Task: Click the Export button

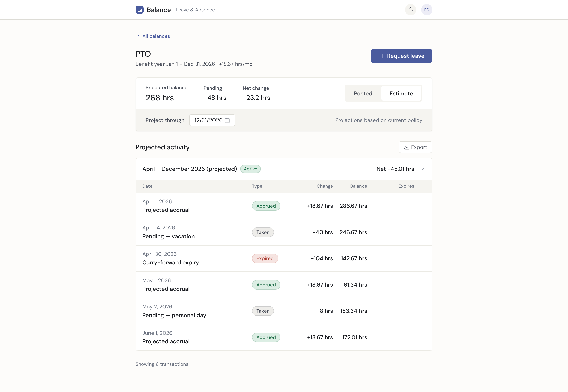Action: click(x=415, y=147)
